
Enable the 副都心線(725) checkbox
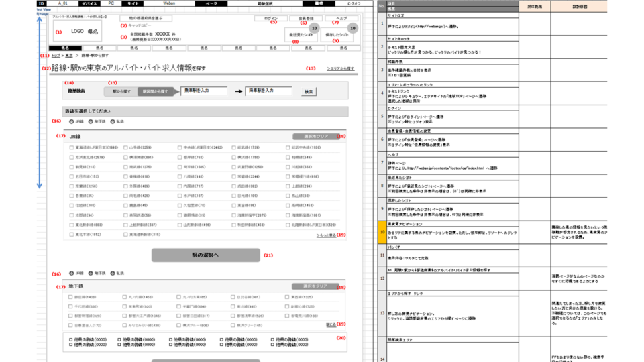[x=287, y=306]
